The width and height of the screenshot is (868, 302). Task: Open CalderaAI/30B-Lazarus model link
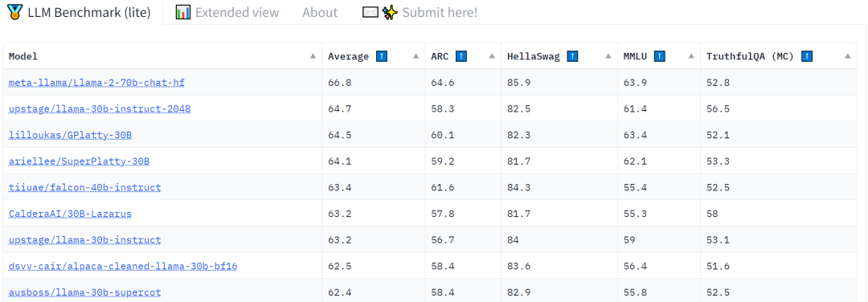(70, 214)
